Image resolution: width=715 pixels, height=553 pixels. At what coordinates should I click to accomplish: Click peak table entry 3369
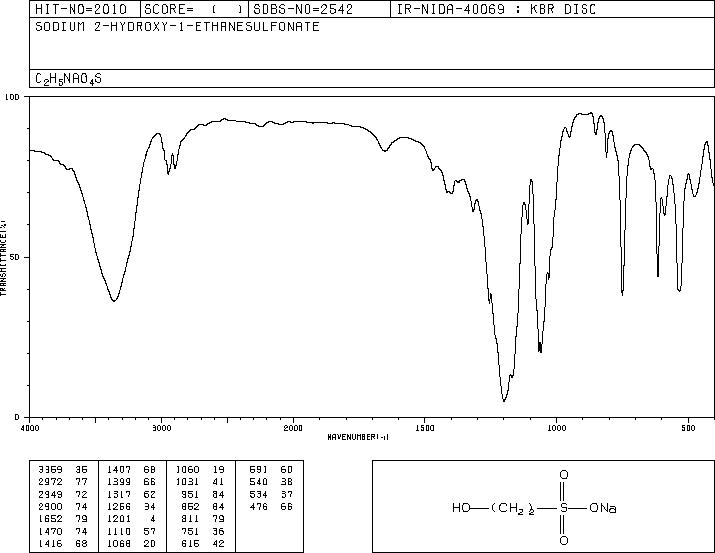(51, 469)
